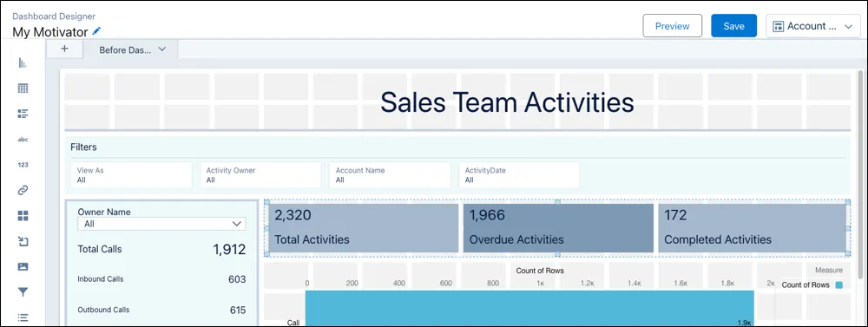The image size is (868, 327).
Task: Add an image widget from sidebar
Action: (x=23, y=266)
